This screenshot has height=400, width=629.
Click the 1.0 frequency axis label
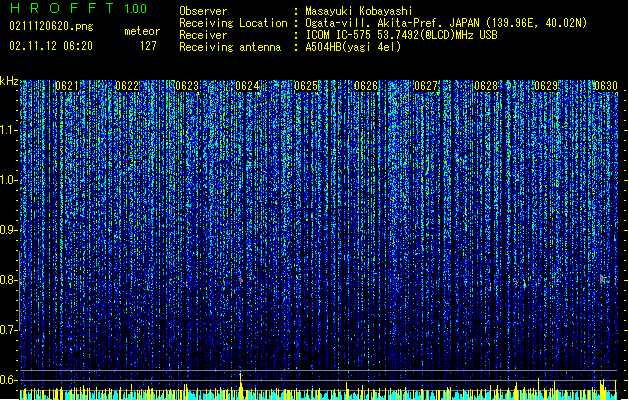pyautogui.click(x=9, y=180)
